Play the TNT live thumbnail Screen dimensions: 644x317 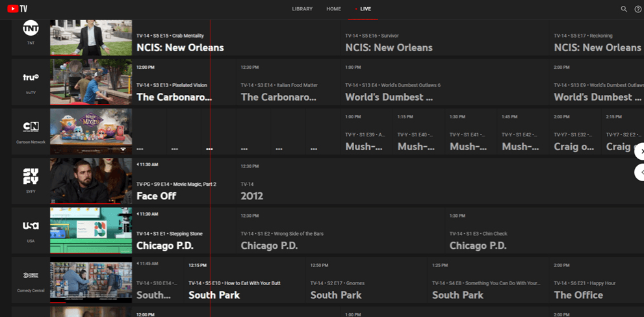(x=91, y=38)
